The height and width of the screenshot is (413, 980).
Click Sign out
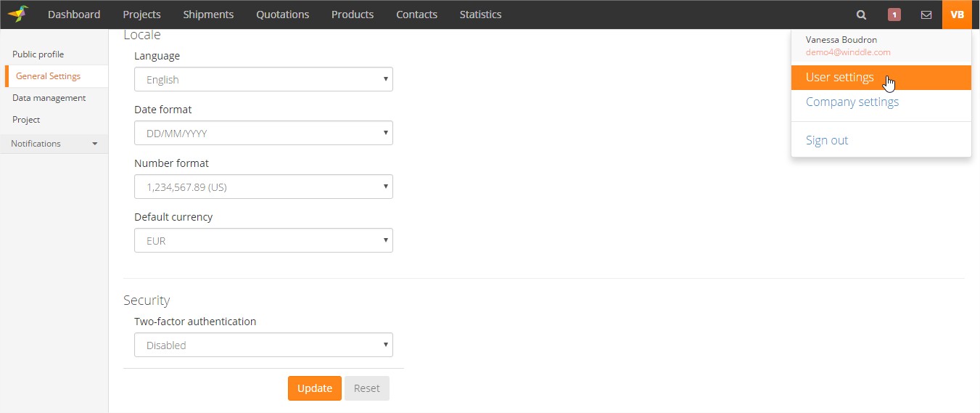pyautogui.click(x=826, y=141)
